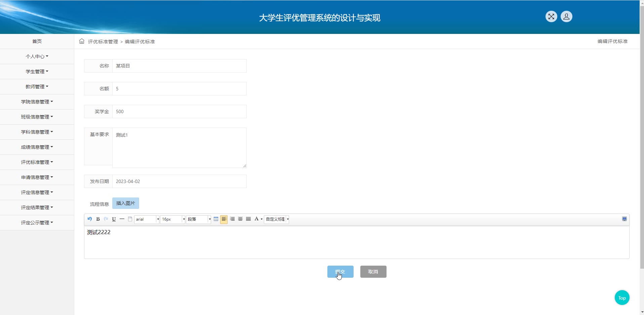Expand 申请信息管理 sidebar menu
The height and width of the screenshot is (315, 644).
[x=37, y=177]
